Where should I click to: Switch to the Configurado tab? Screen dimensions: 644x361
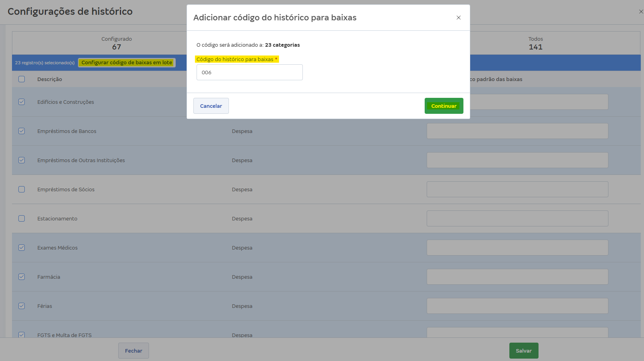[116, 43]
